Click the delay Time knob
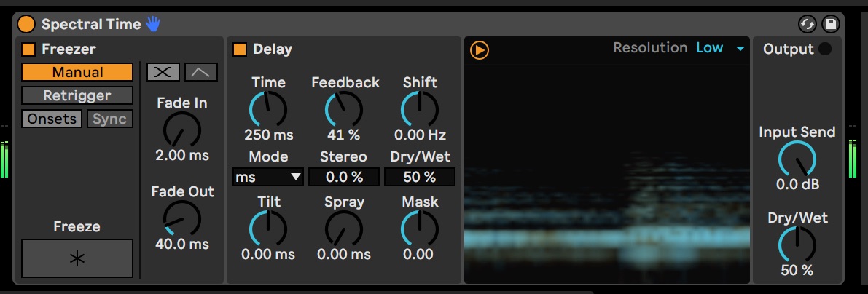 pos(268,109)
